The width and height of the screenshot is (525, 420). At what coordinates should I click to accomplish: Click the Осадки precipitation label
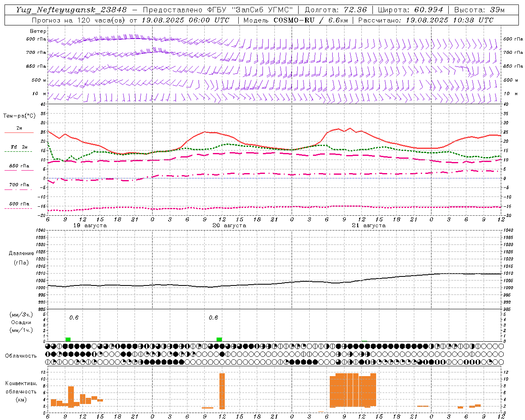click(x=21, y=322)
